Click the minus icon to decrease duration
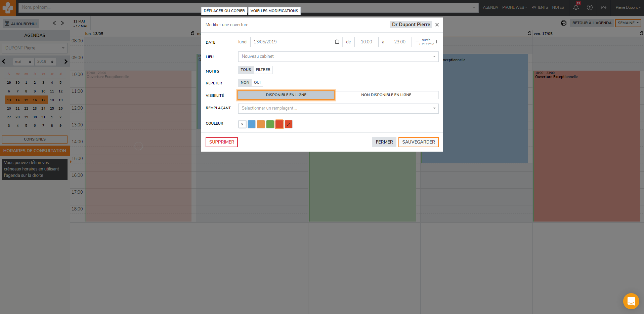This screenshot has height=314, width=644. 417,42
